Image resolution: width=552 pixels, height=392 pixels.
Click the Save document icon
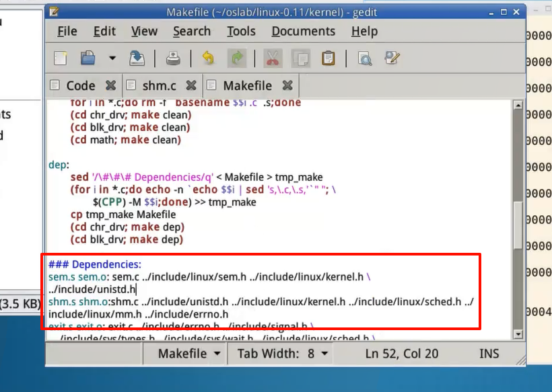137,58
